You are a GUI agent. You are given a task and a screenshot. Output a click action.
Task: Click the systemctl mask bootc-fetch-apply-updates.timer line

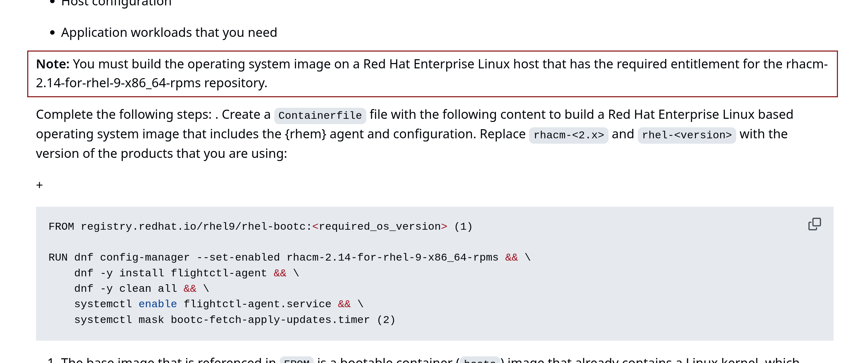click(221, 320)
